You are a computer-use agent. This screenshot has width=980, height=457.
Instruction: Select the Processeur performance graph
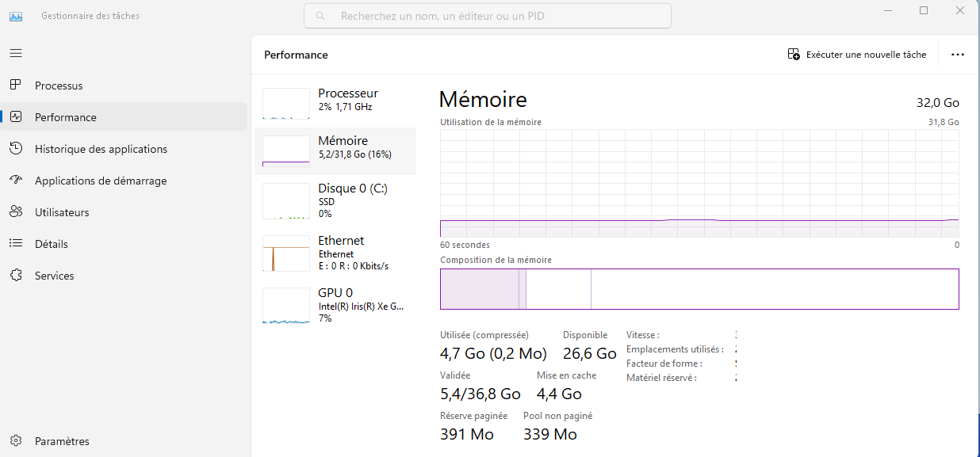pyautogui.click(x=286, y=104)
